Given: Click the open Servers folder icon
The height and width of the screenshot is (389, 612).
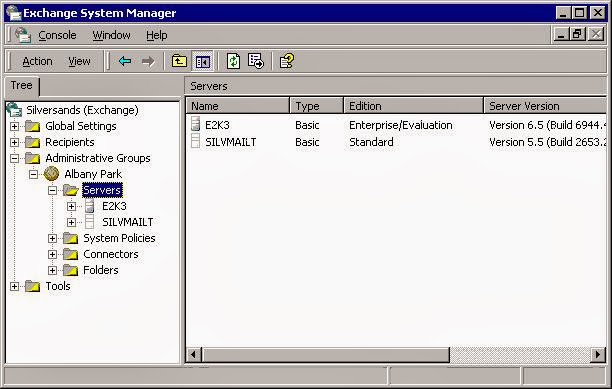Looking at the screenshot, I should (x=71, y=190).
